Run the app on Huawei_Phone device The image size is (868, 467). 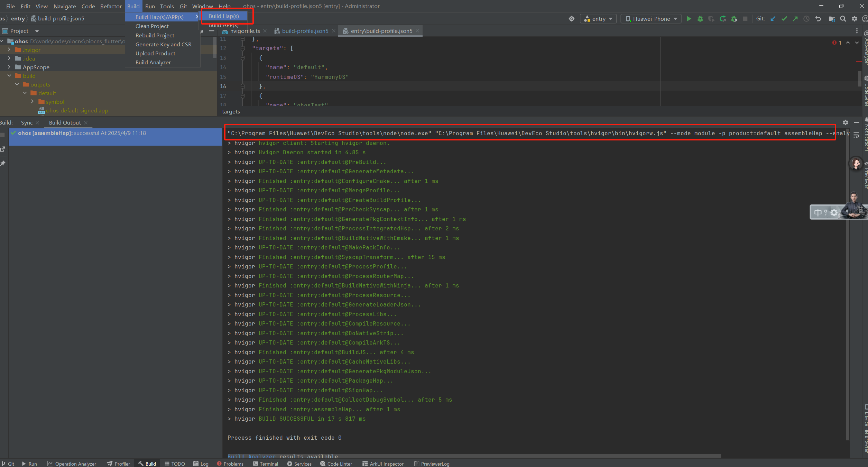(x=689, y=19)
